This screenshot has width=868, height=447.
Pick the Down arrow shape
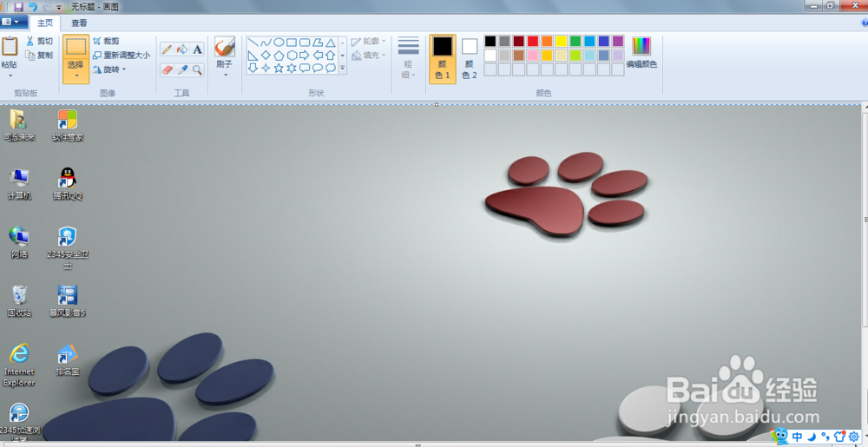[x=253, y=68]
